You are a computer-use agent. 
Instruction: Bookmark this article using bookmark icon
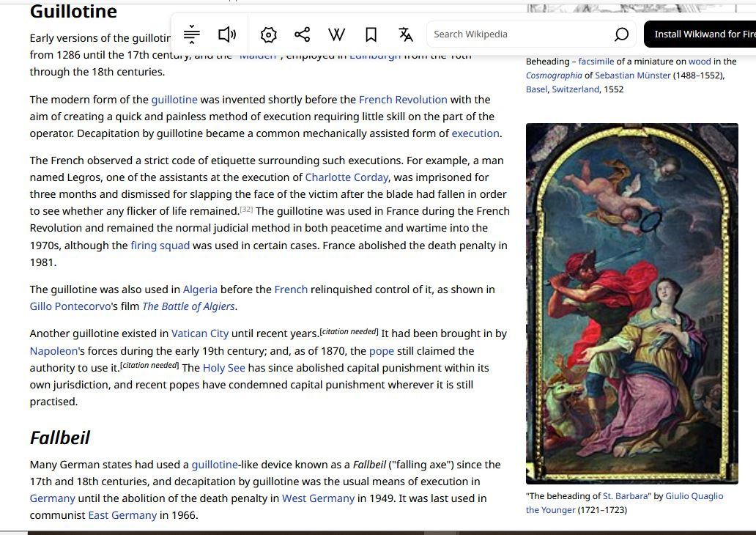tap(371, 34)
